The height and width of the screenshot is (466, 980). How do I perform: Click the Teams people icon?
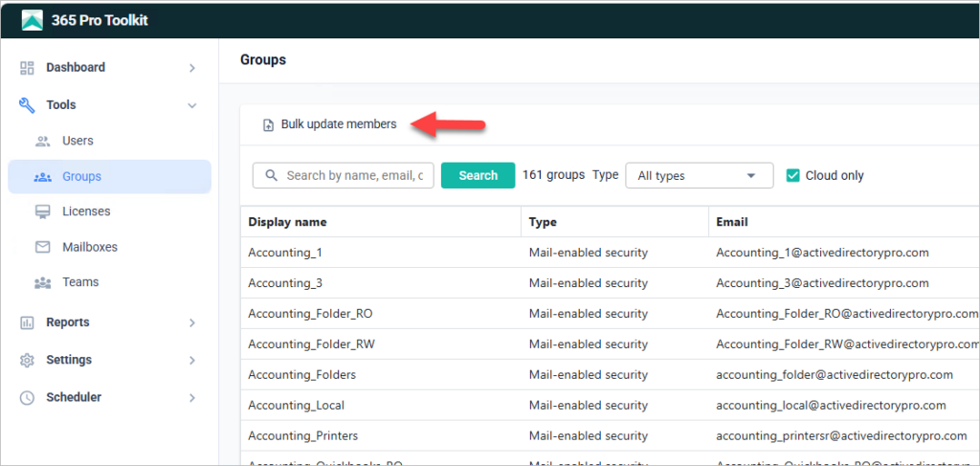pyautogui.click(x=42, y=283)
